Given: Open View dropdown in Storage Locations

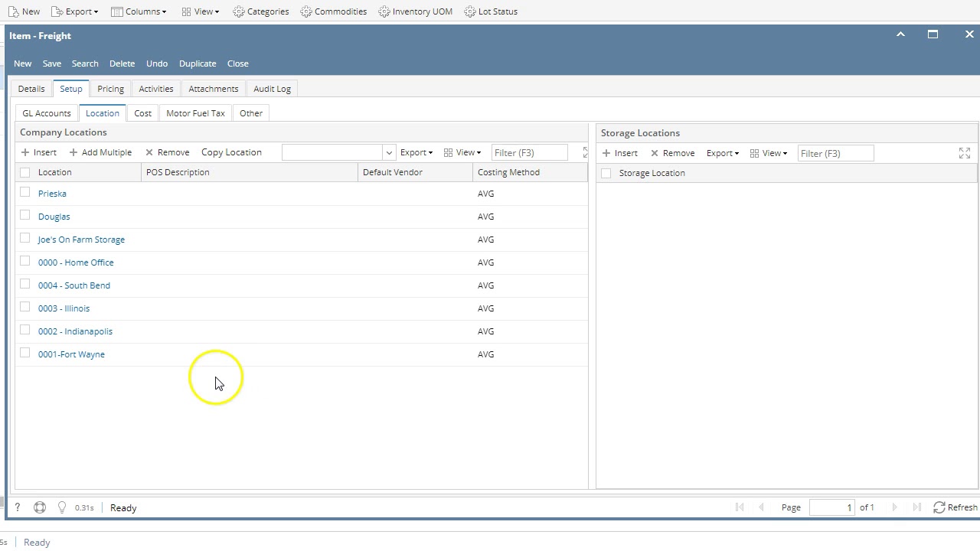Looking at the screenshot, I should pyautogui.click(x=769, y=153).
